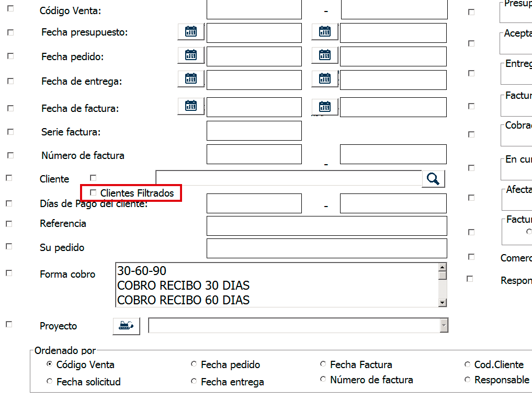Tick the checkbox beside Código Venta

click(10, 9)
